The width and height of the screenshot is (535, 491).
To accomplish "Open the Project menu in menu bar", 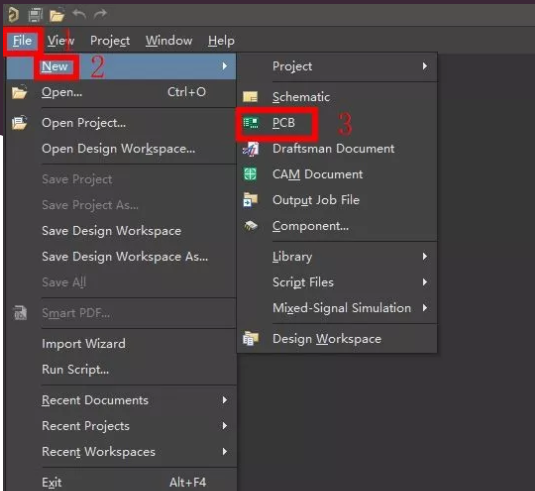I will 110,41.
